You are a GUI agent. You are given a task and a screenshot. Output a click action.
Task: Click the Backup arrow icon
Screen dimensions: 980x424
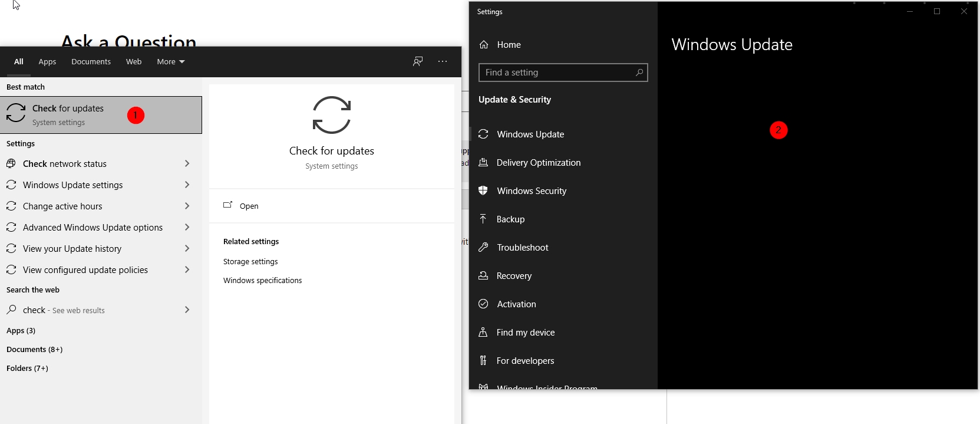click(x=483, y=219)
